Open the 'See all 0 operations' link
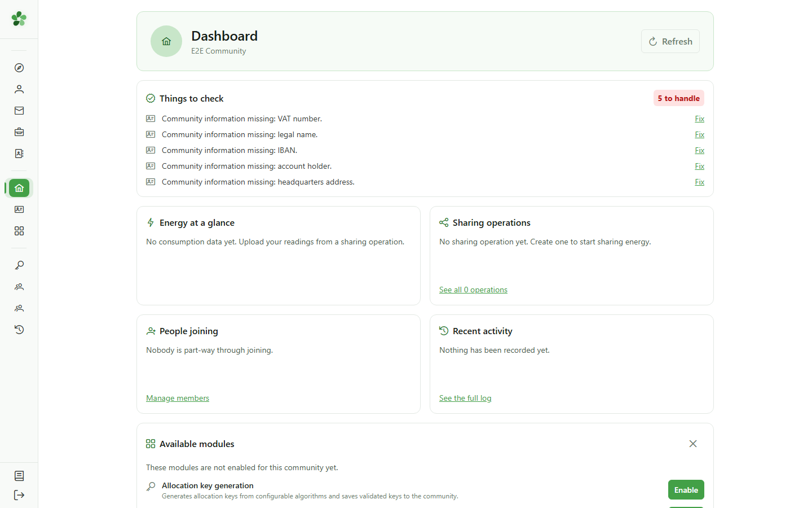This screenshot has height=508, width=812. pyautogui.click(x=473, y=290)
